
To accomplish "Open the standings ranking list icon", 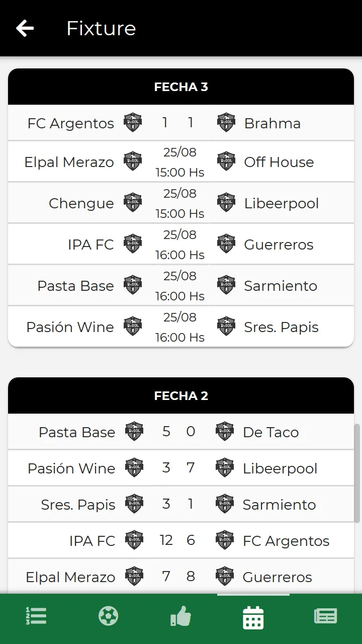I will [x=36, y=616].
